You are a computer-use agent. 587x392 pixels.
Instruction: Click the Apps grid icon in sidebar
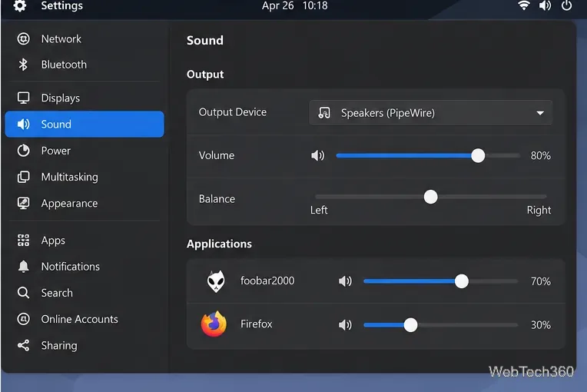[23, 240]
